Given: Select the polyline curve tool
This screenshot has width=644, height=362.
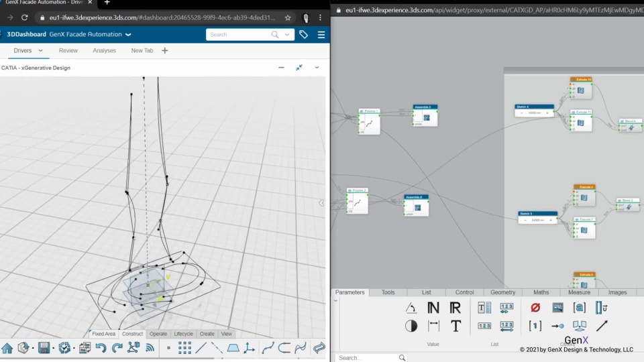Looking at the screenshot, I should point(268,348).
